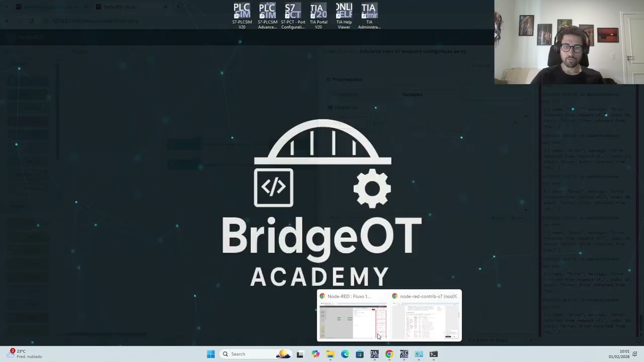Launch the TIA Portal V20 desktop shortcut
Viewport: 644px width, 362px height.
tap(318, 16)
